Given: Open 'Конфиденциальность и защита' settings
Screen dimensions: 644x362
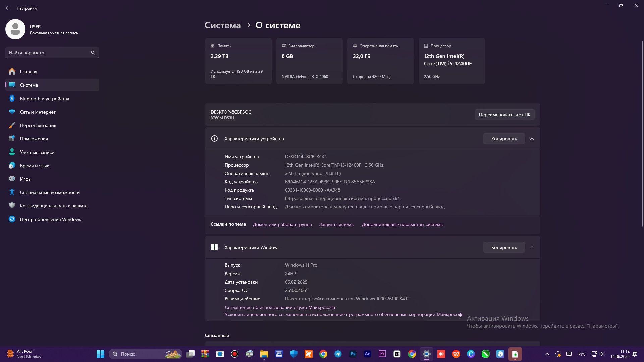Looking at the screenshot, I should pyautogui.click(x=52, y=206).
